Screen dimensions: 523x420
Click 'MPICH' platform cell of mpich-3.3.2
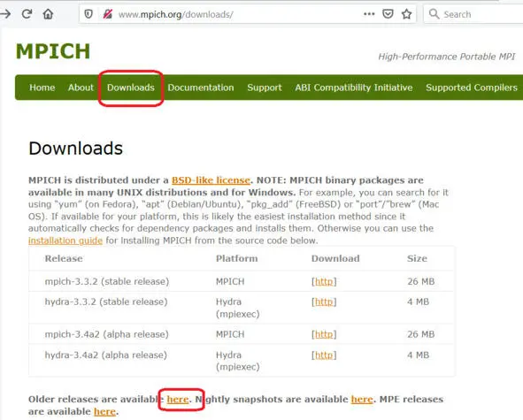tap(230, 282)
